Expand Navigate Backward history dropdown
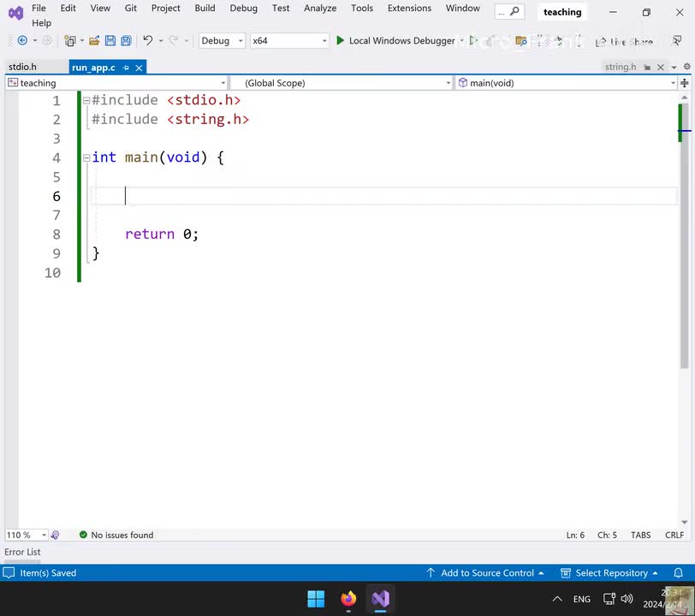695x616 pixels. coord(35,41)
